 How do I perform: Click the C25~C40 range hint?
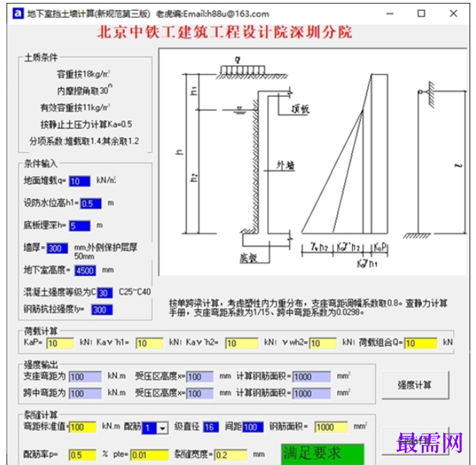[134, 292]
